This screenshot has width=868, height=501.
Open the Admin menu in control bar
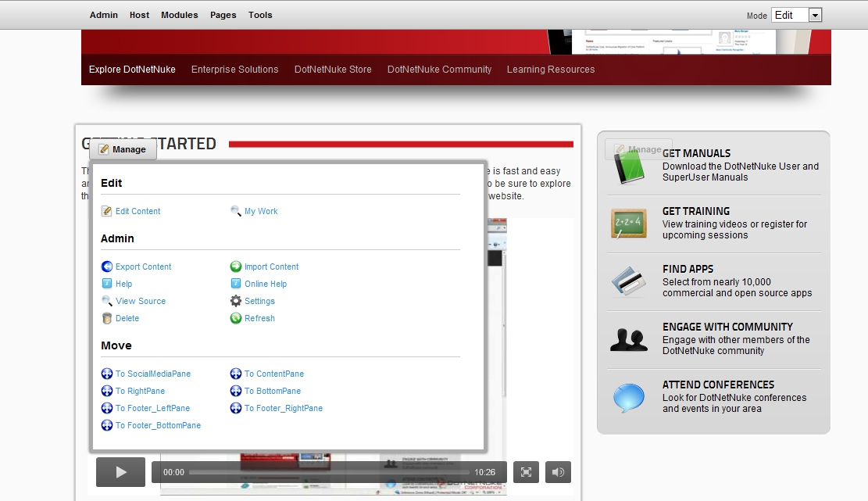click(x=103, y=15)
